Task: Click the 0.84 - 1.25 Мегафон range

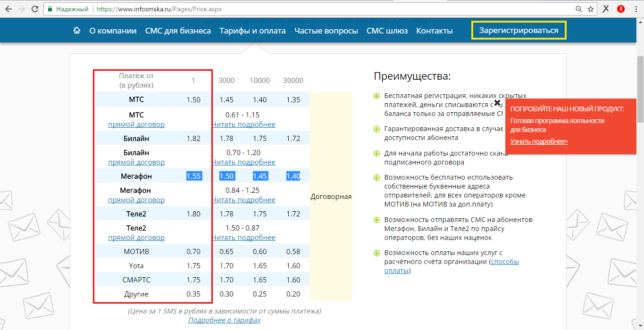Action: (243, 190)
